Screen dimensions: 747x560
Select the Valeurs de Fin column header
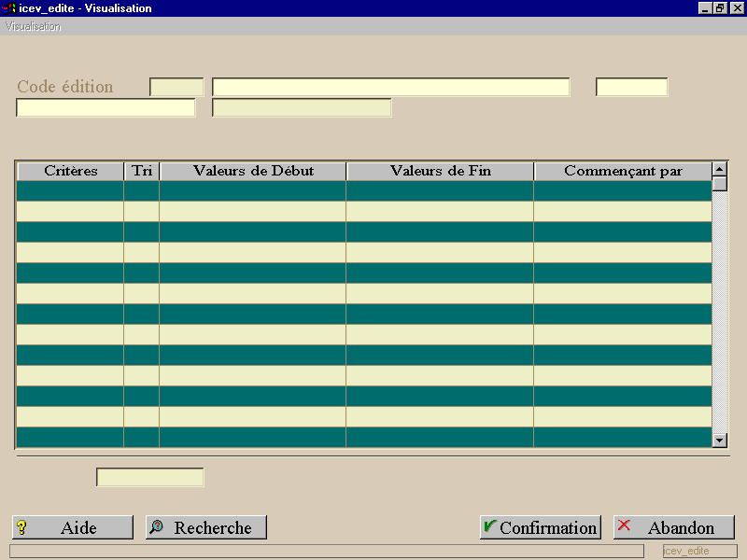click(x=440, y=171)
